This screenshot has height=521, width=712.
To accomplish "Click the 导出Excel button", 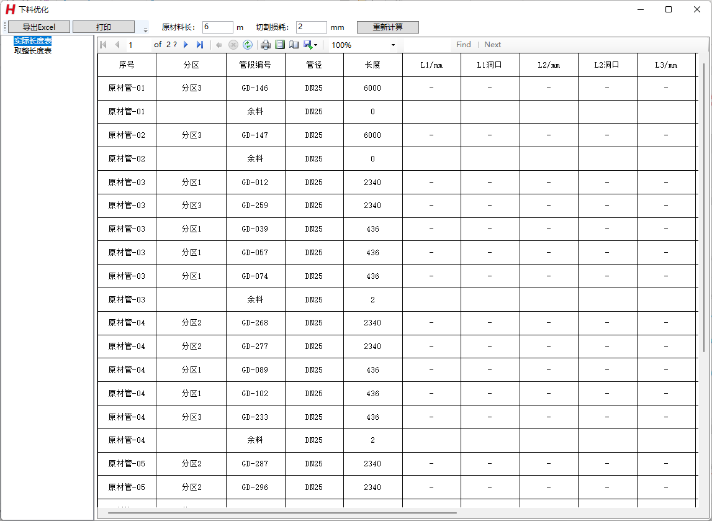I will [x=39, y=27].
